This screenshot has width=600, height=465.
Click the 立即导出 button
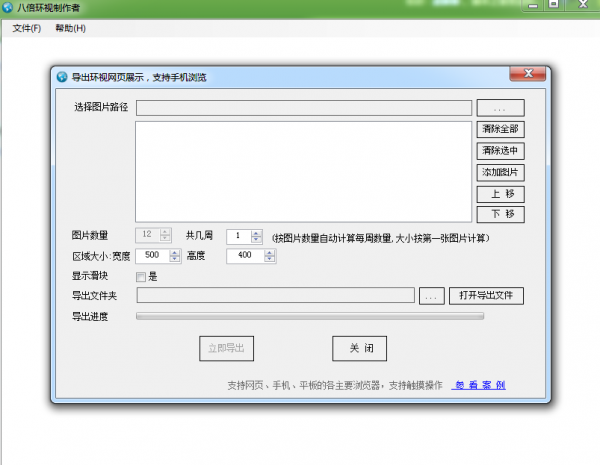(x=226, y=348)
